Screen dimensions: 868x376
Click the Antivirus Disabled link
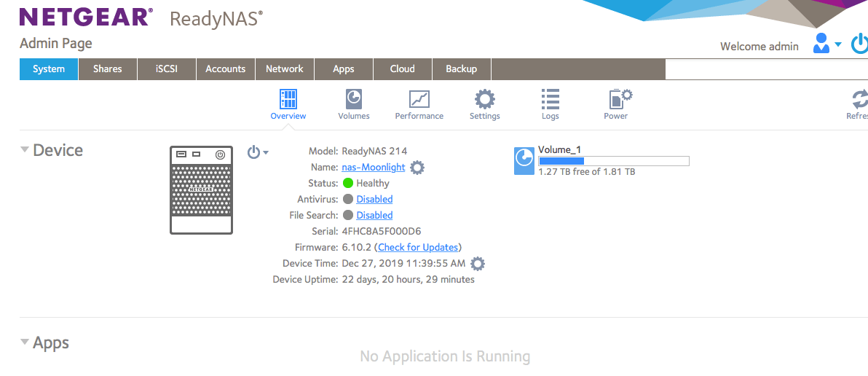374,200
